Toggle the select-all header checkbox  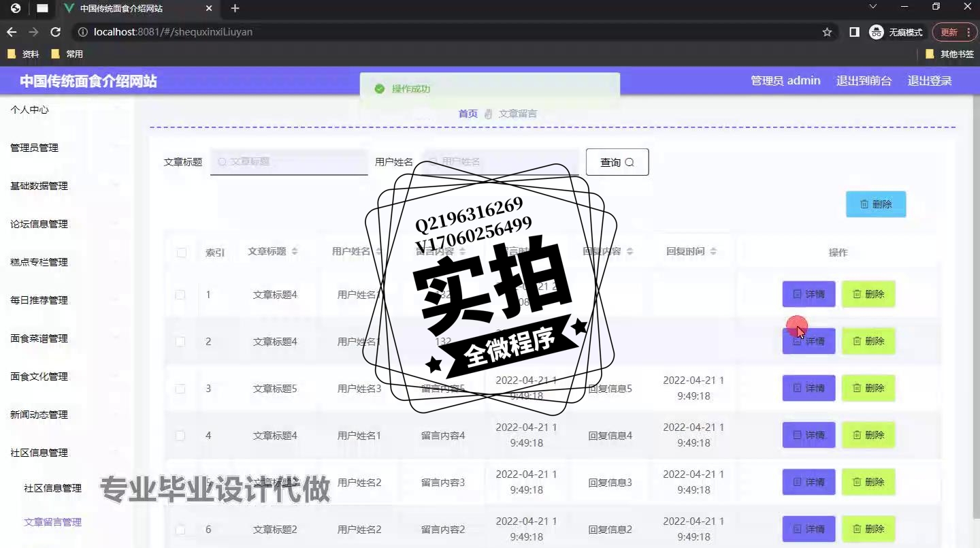182,253
